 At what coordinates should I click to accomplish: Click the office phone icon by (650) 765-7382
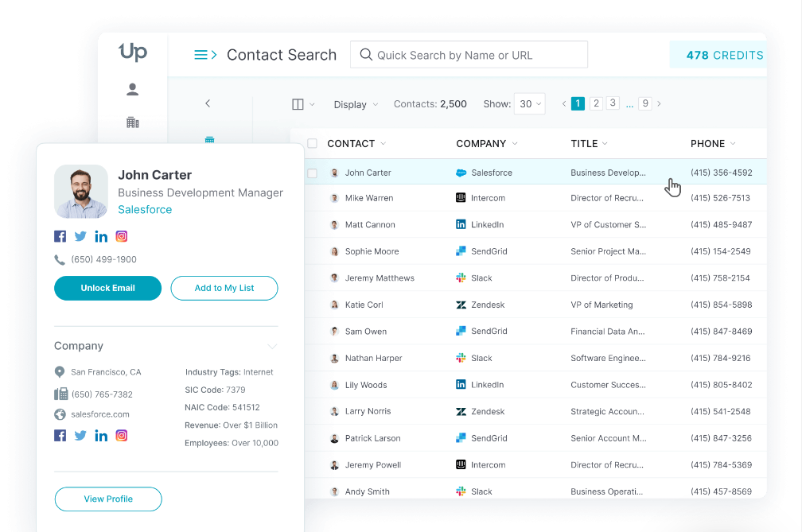point(60,394)
